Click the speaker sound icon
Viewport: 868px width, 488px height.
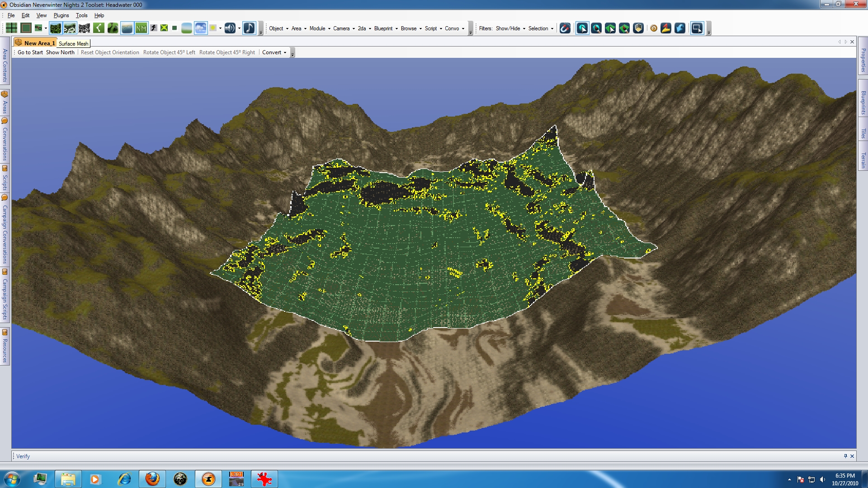point(230,28)
